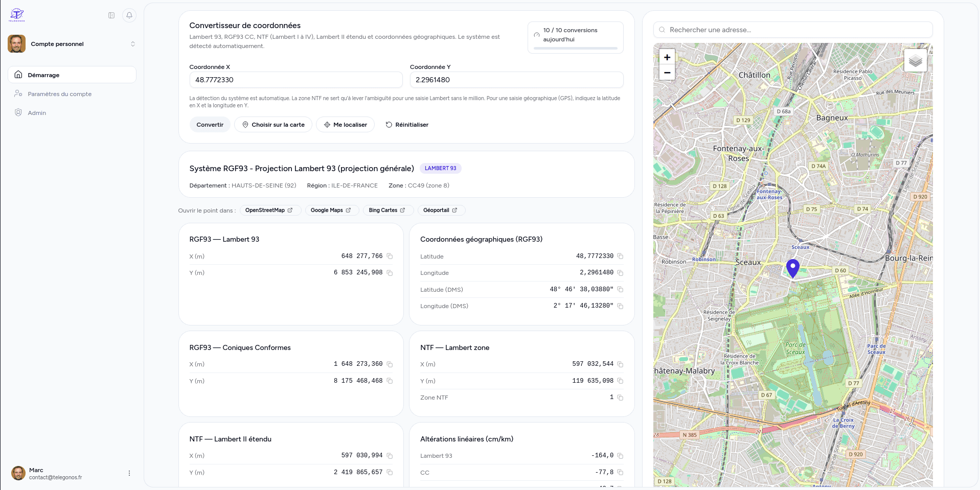
Task: Click Réinitialiser button
Action: point(407,125)
